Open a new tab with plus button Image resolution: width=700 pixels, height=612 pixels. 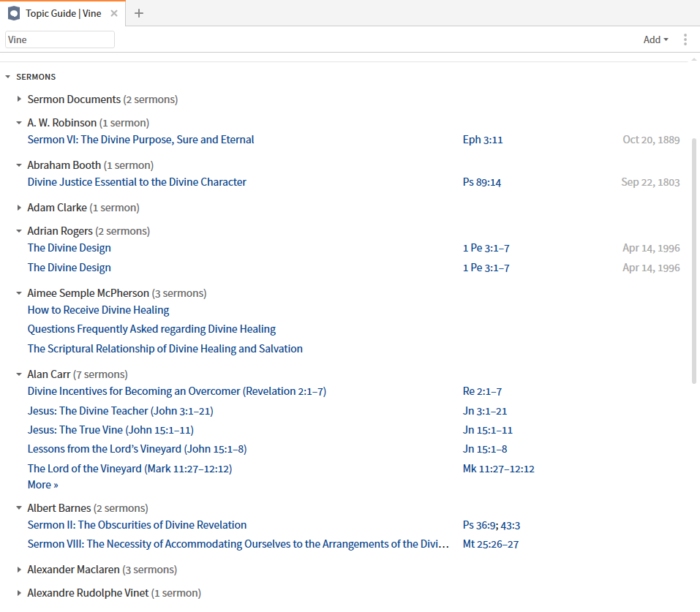(x=139, y=13)
